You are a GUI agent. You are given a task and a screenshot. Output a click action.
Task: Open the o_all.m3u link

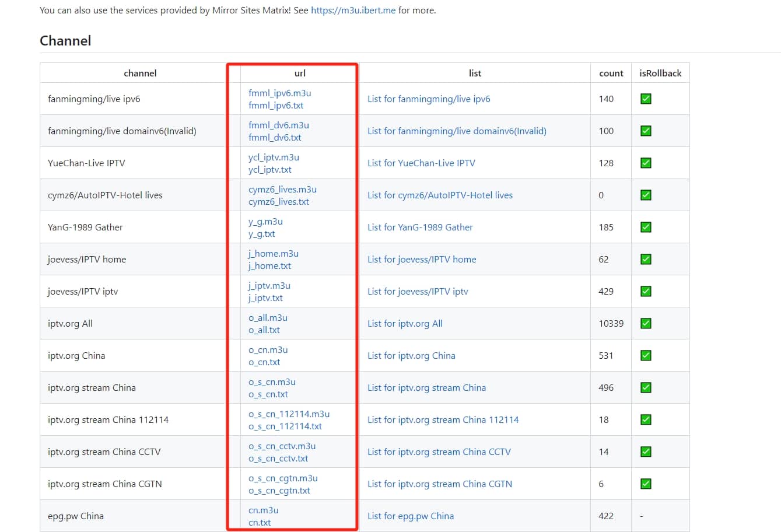(268, 317)
